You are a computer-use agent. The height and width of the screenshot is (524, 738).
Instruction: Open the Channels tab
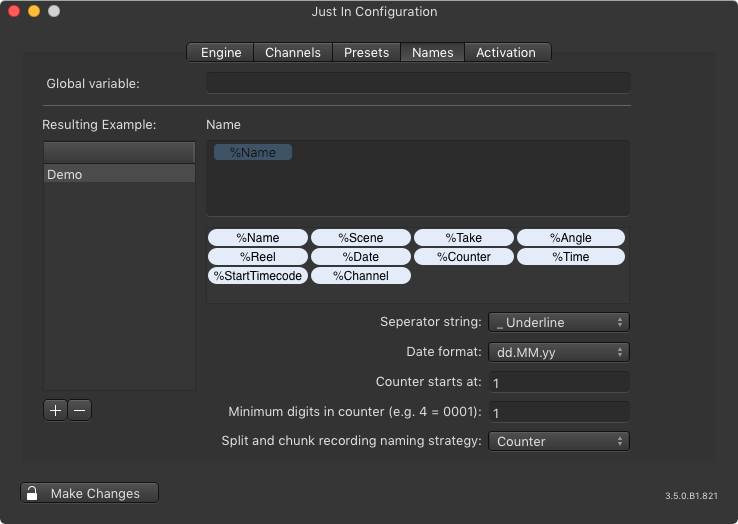click(x=293, y=52)
